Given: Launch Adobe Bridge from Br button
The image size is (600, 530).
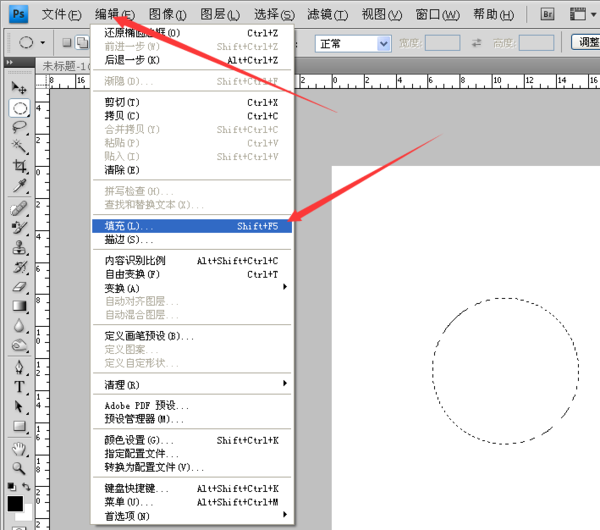Looking at the screenshot, I should tap(547, 15).
